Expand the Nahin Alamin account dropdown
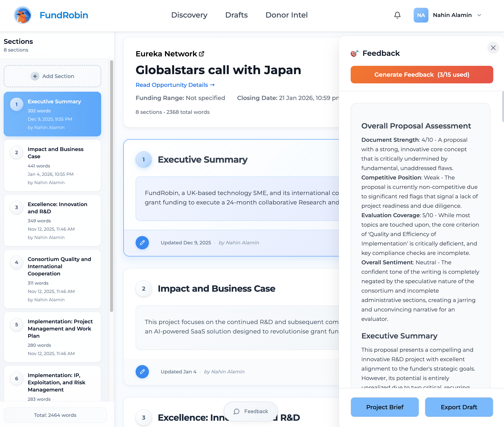This screenshot has width=504, height=427. click(479, 15)
